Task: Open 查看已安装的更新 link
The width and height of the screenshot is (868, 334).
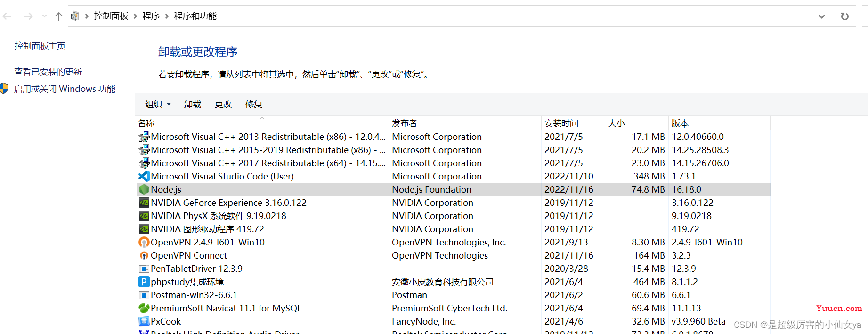Action: 48,72
